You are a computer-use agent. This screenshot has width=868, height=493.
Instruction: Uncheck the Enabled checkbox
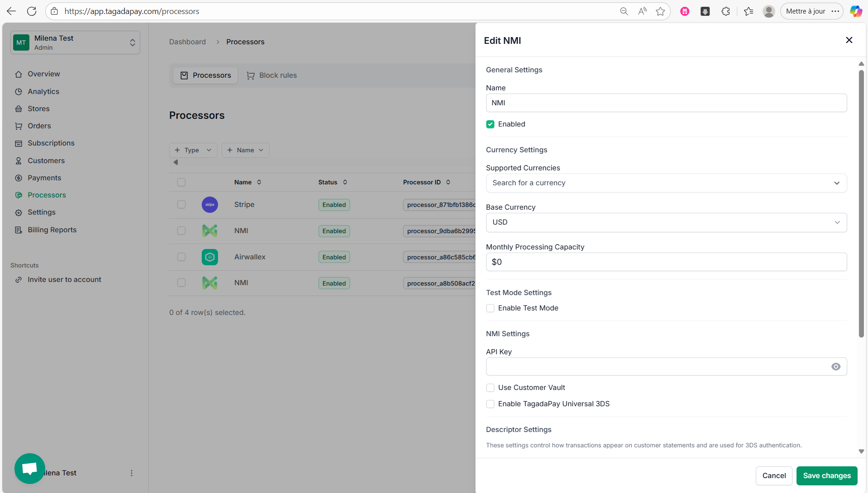[490, 124]
